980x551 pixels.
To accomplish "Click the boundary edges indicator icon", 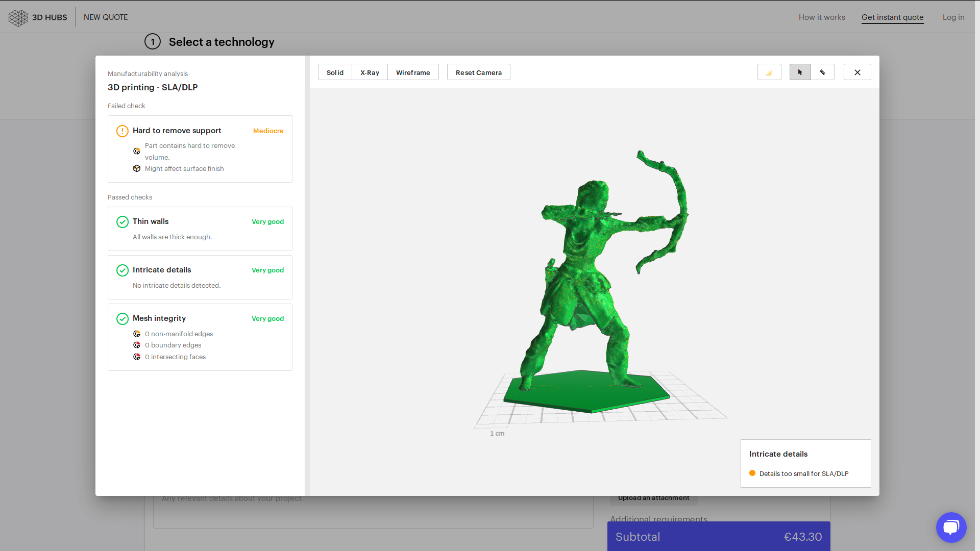I will pos(137,345).
